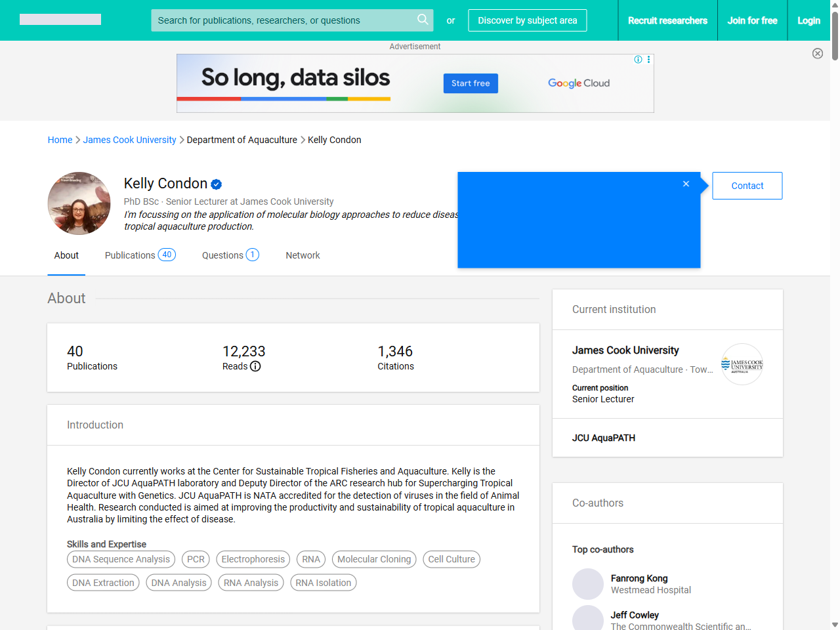The image size is (840, 630).
Task: Open Discover by subject area
Action: pyautogui.click(x=527, y=20)
